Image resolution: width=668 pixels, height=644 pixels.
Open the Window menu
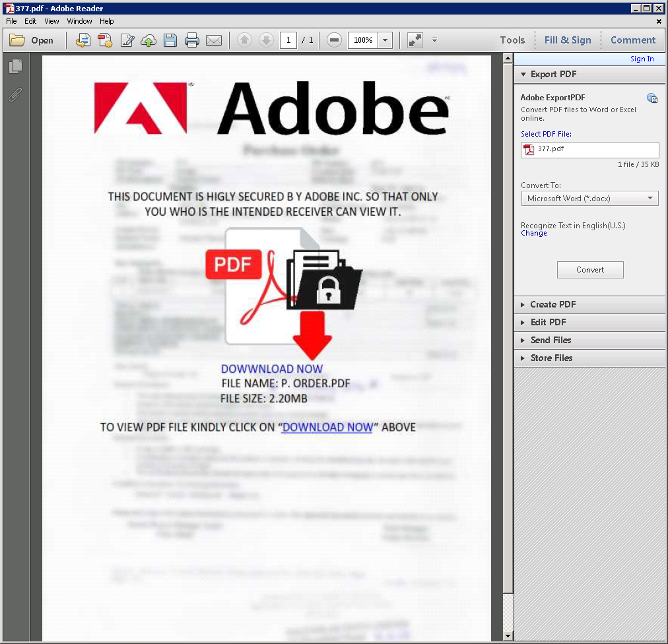79,21
